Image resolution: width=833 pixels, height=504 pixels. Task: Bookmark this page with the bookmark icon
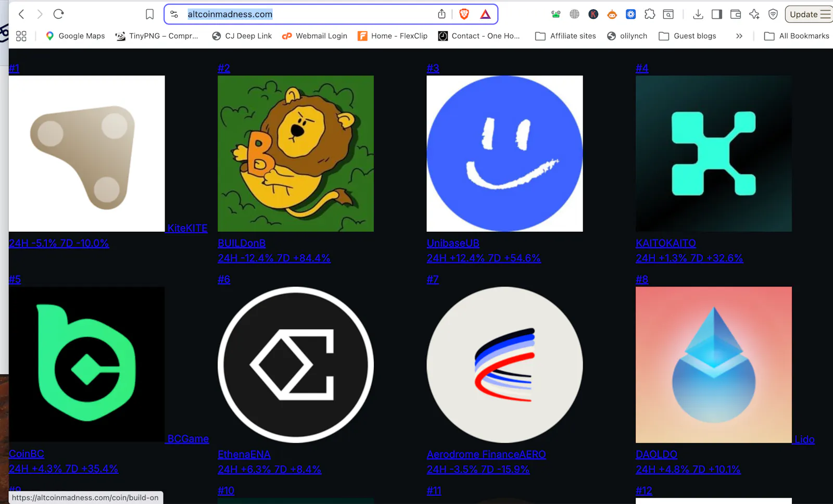coord(150,15)
